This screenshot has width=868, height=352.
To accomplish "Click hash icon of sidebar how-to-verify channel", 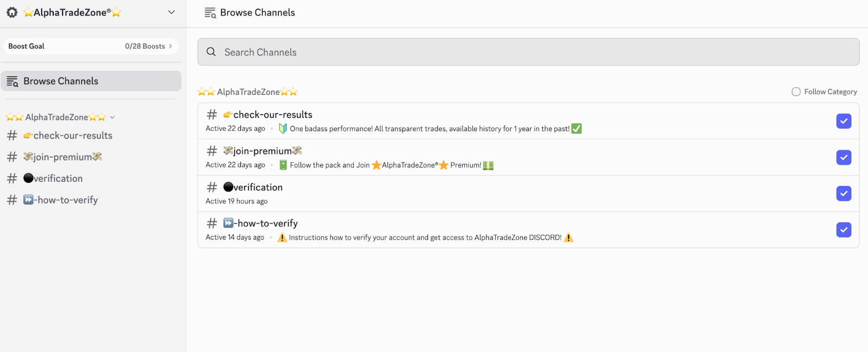I will tap(12, 200).
